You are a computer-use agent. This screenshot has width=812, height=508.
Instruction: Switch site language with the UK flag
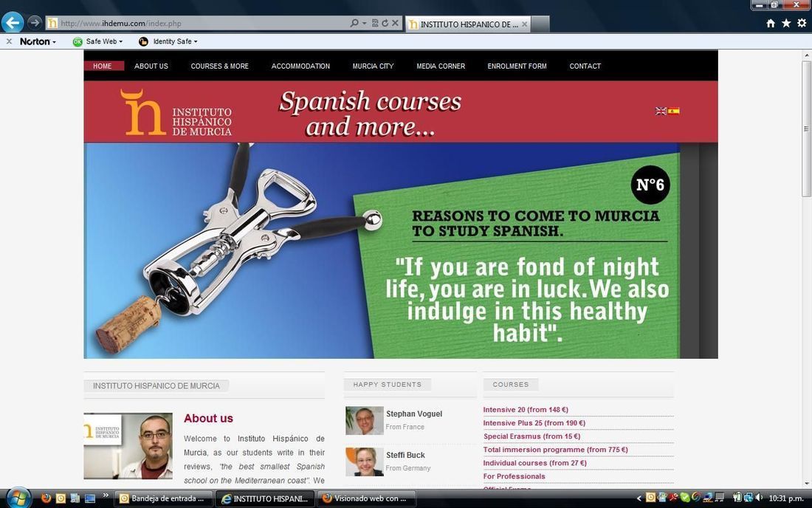point(661,111)
